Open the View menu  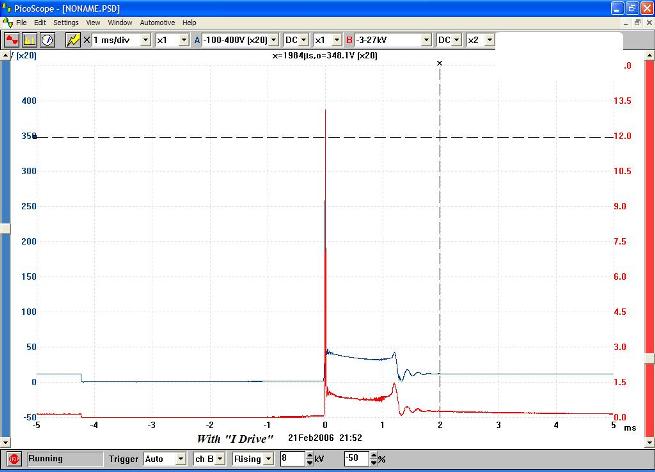(93, 22)
